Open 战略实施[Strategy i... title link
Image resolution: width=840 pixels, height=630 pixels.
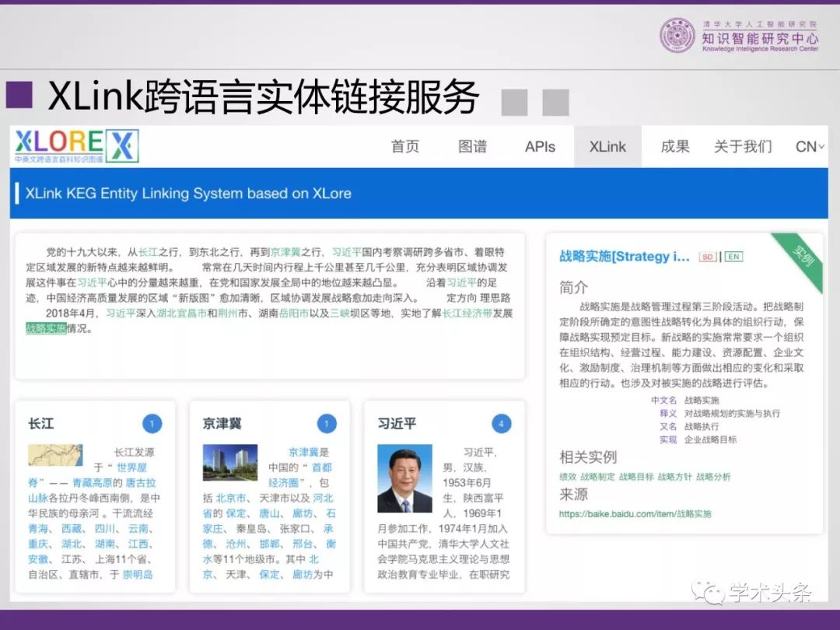(625, 257)
